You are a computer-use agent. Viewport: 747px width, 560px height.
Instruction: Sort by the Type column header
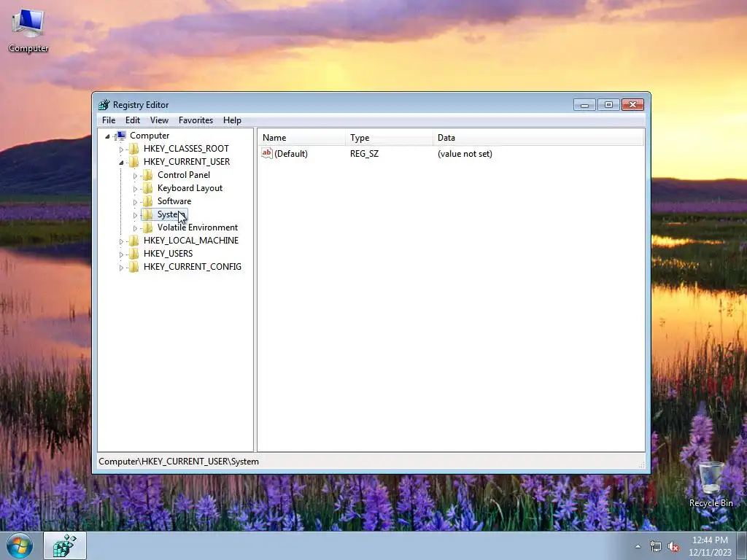(x=390, y=138)
